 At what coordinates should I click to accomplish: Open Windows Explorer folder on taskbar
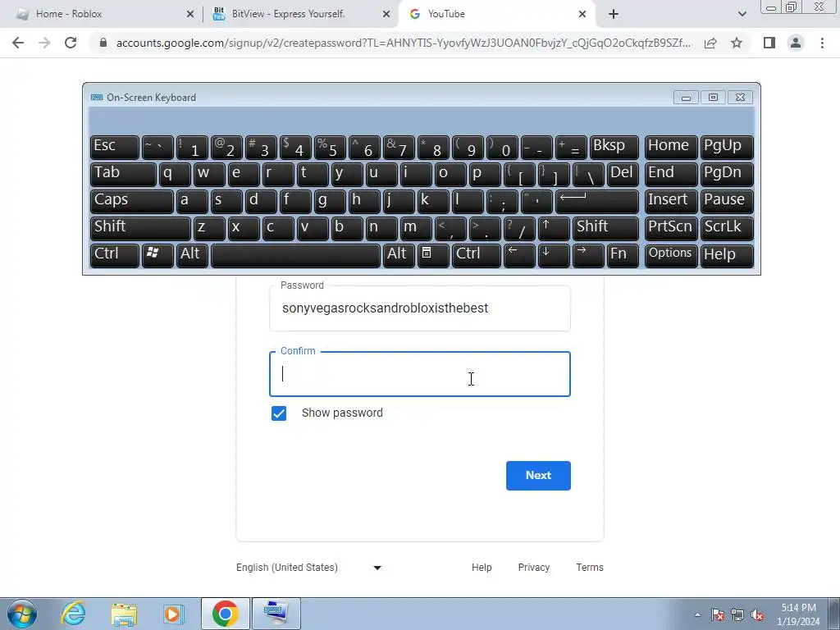(x=124, y=614)
